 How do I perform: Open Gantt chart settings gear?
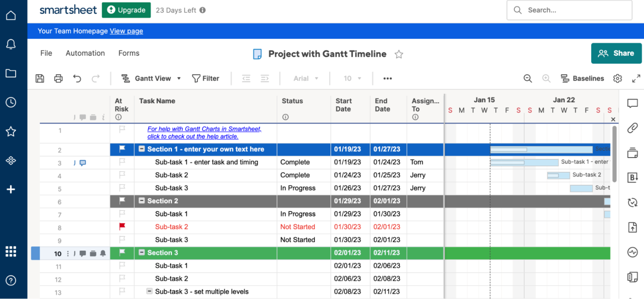[x=617, y=78]
